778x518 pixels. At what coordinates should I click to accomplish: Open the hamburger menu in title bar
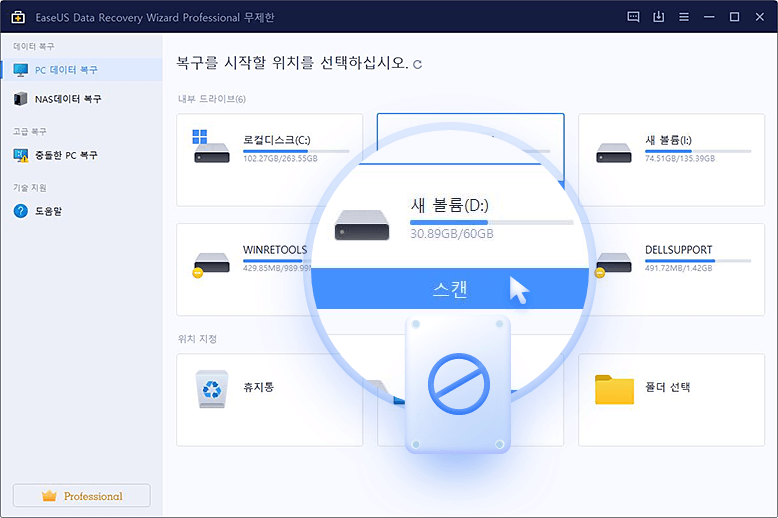pyautogui.click(x=684, y=17)
